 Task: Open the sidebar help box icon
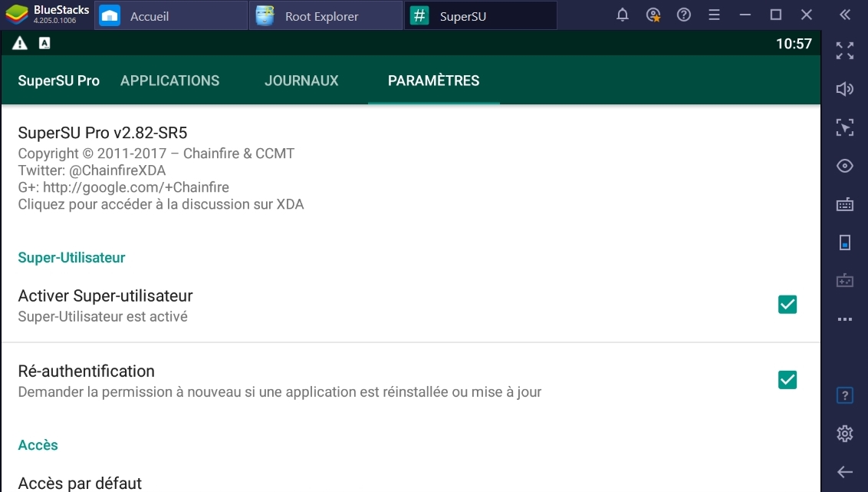[x=845, y=395]
